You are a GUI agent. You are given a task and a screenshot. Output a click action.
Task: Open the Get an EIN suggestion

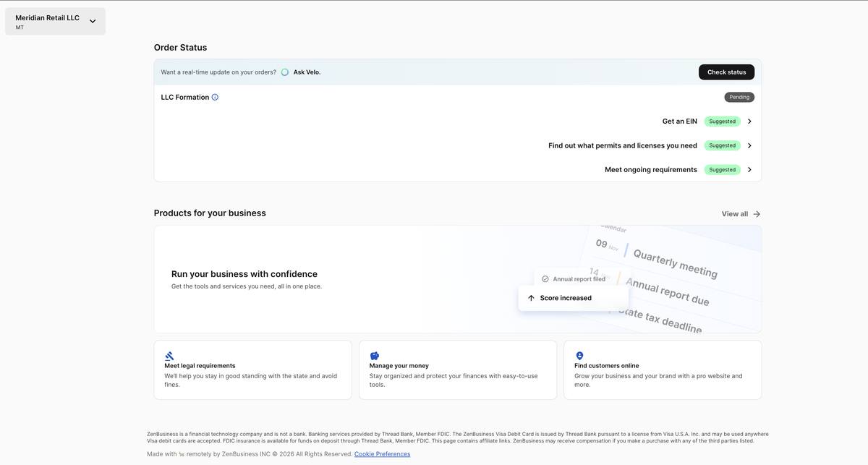[x=680, y=121]
